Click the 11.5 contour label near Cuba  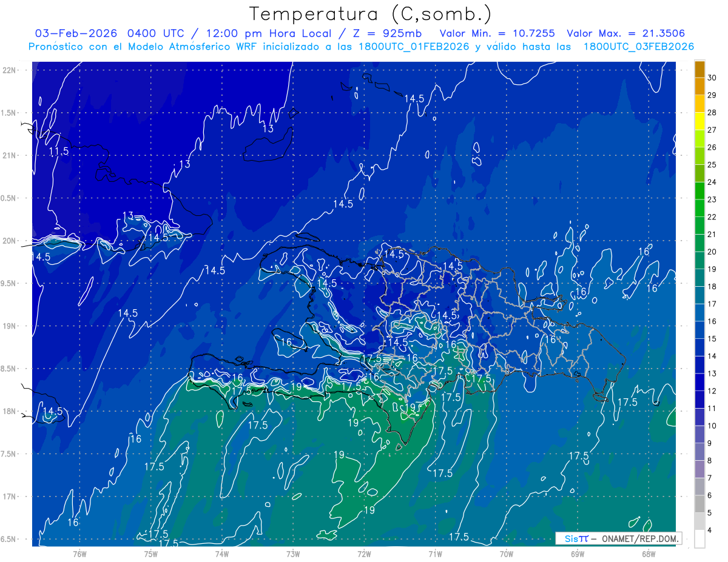pos(59,151)
